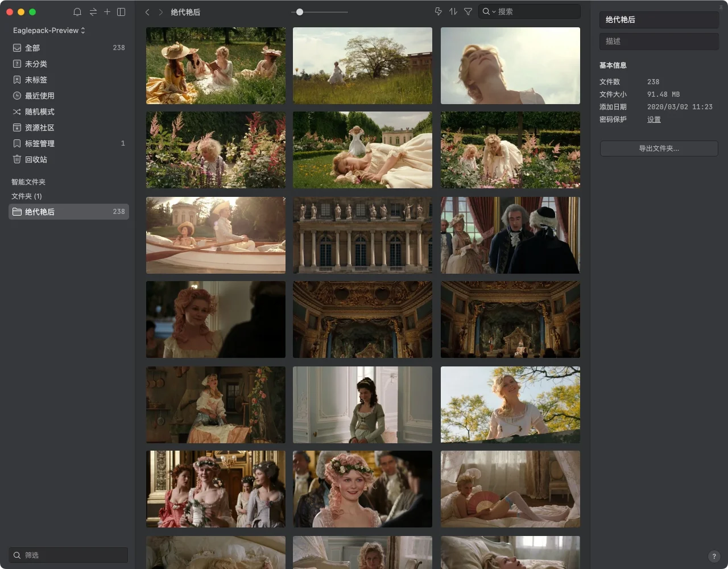
Task: Click the lightning quick action icon
Action: pyautogui.click(x=438, y=11)
